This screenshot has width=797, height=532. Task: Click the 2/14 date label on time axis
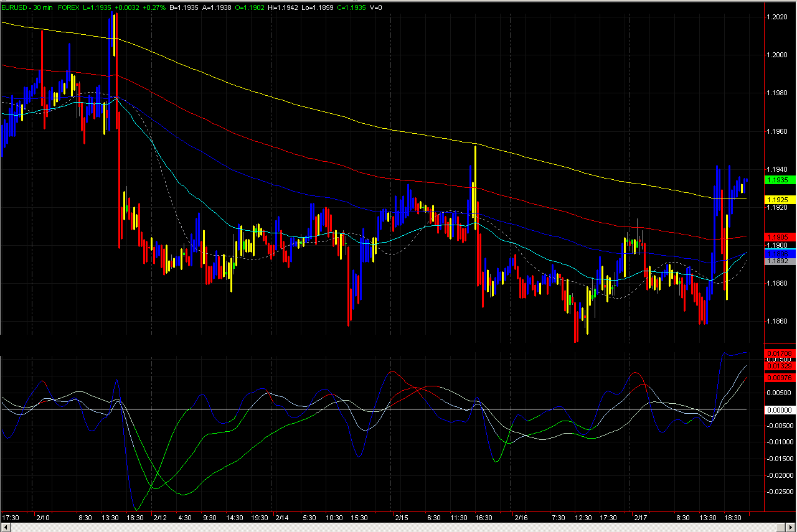click(281, 518)
